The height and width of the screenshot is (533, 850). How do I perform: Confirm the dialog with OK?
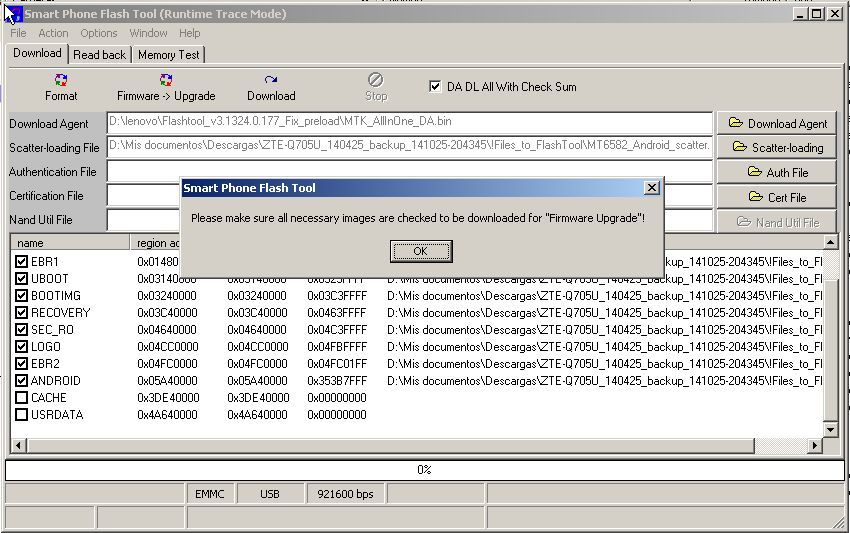pyautogui.click(x=421, y=251)
